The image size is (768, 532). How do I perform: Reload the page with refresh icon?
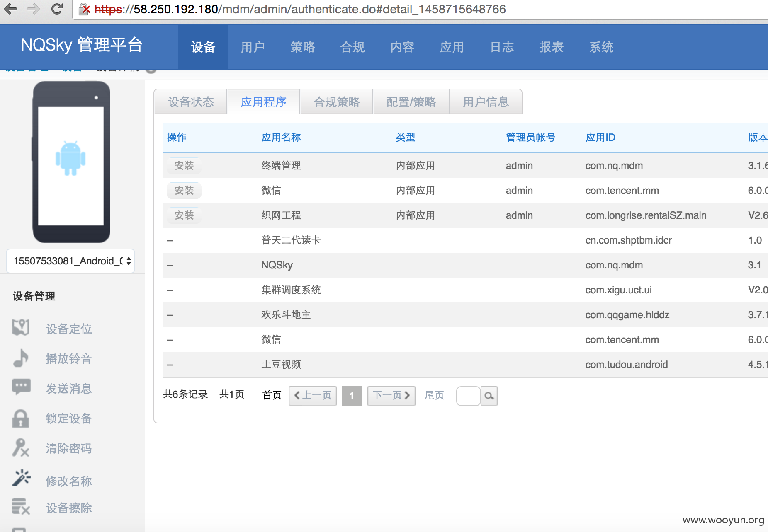tap(57, 9)
